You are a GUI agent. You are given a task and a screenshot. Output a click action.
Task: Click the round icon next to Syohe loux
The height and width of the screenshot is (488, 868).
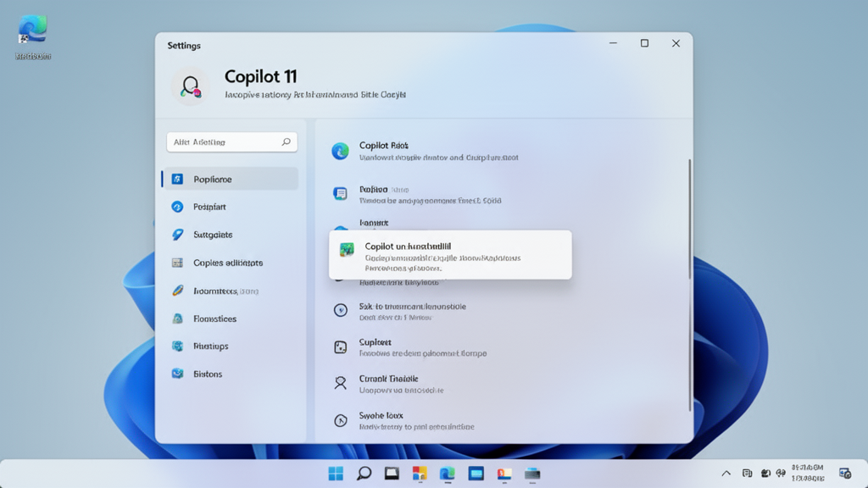[341, 420]
